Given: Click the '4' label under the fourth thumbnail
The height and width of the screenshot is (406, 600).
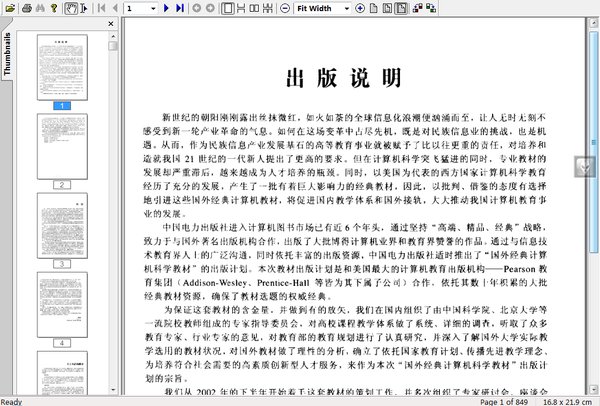Looking at the screenshot, I should tap(62, 343).
